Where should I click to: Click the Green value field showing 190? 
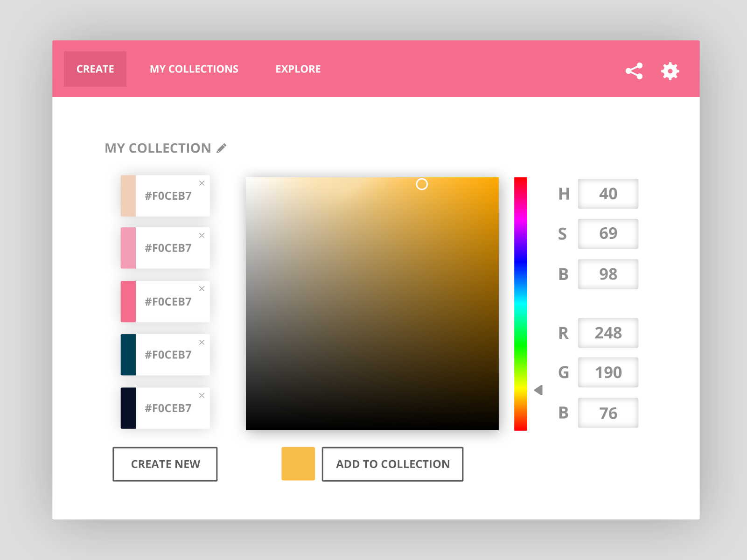coord(608,372)
